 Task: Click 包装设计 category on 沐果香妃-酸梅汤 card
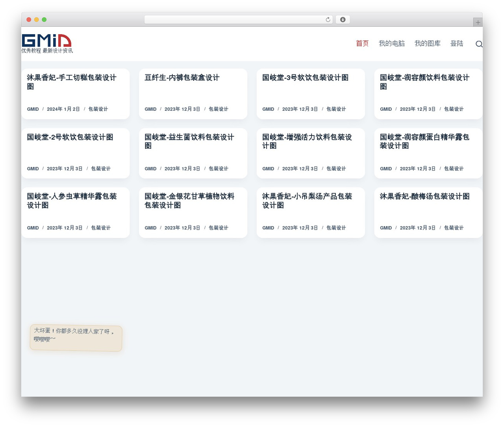click(x=454, y=228)
